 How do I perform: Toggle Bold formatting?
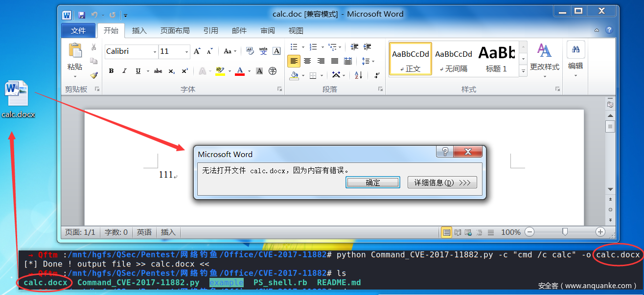(x=111, y=71)
